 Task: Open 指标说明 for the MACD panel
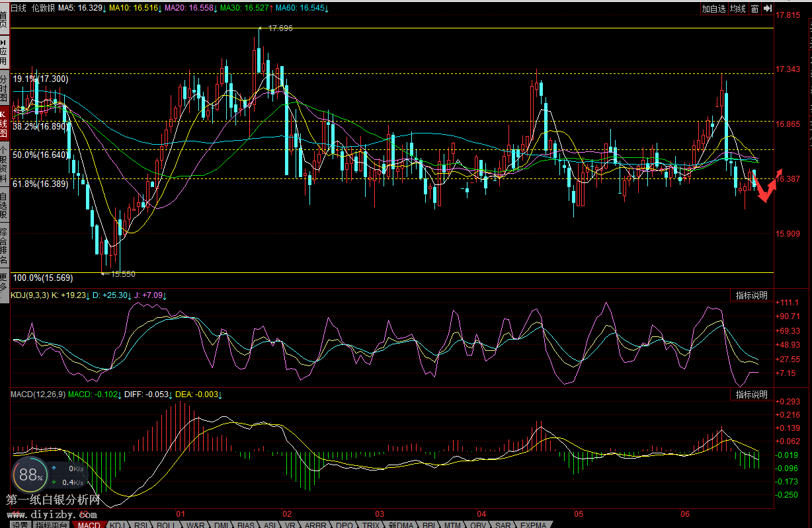(752, 395)
